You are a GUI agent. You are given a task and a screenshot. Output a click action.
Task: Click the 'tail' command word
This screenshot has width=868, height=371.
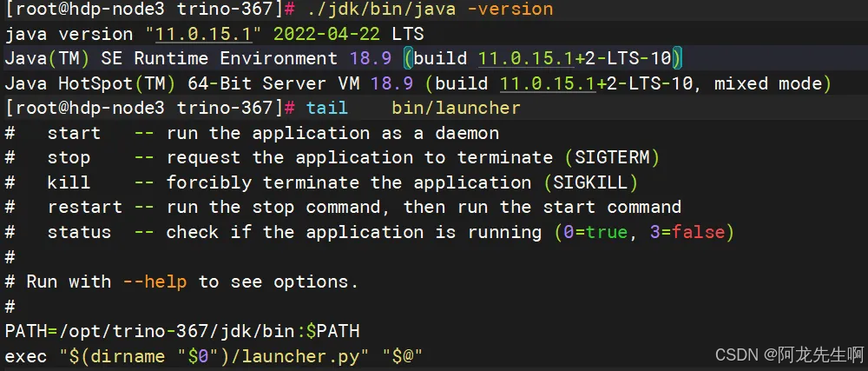[327, 108]
